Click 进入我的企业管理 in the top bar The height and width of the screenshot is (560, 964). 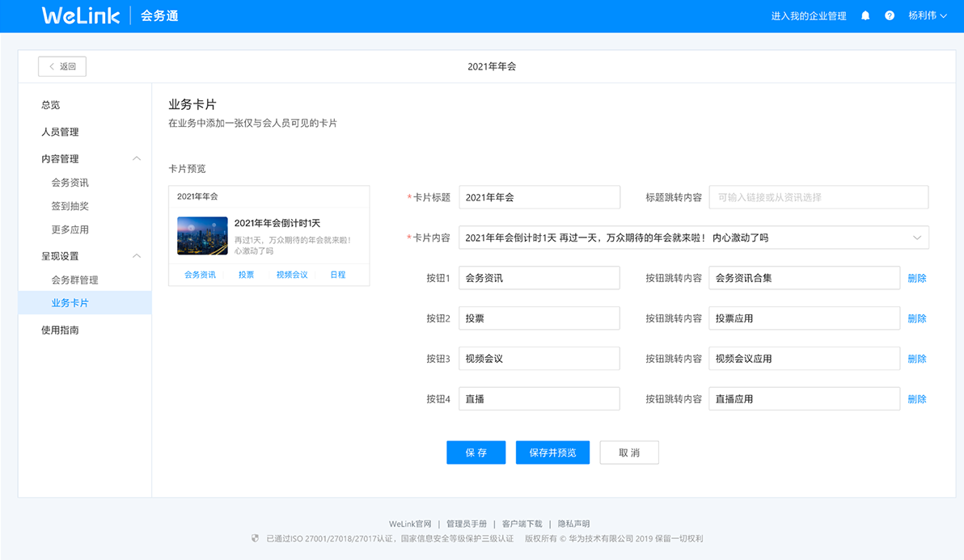807,15
